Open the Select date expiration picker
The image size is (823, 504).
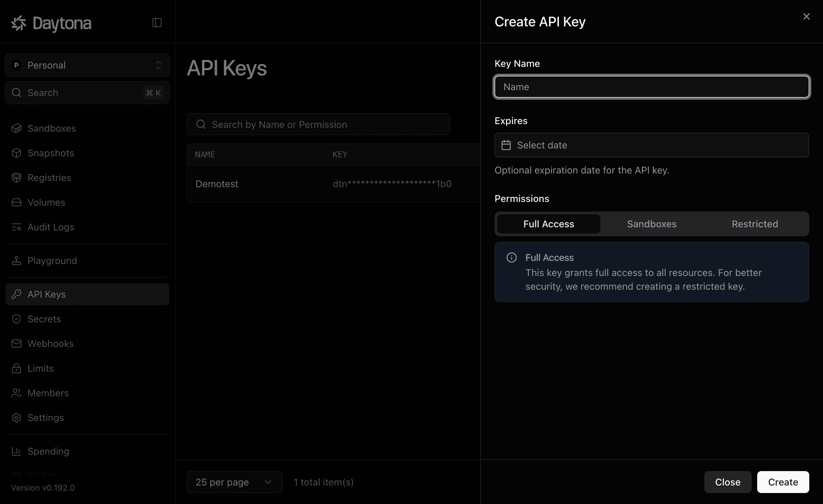coord(652,145)
